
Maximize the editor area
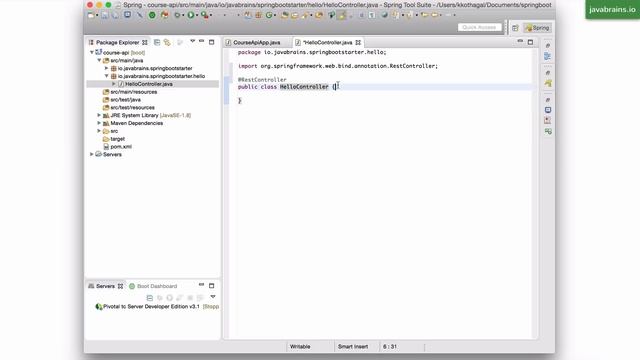530,42
